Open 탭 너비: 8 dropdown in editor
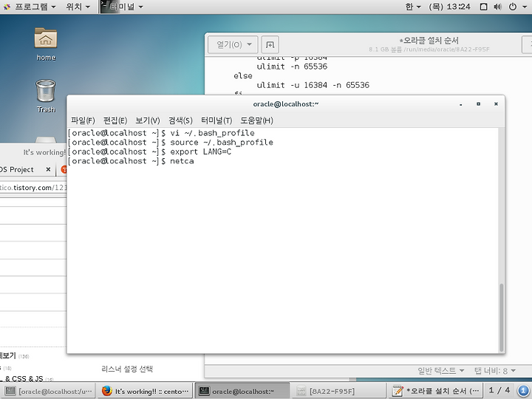The image size is (532, 399). [x=494, y=370]
